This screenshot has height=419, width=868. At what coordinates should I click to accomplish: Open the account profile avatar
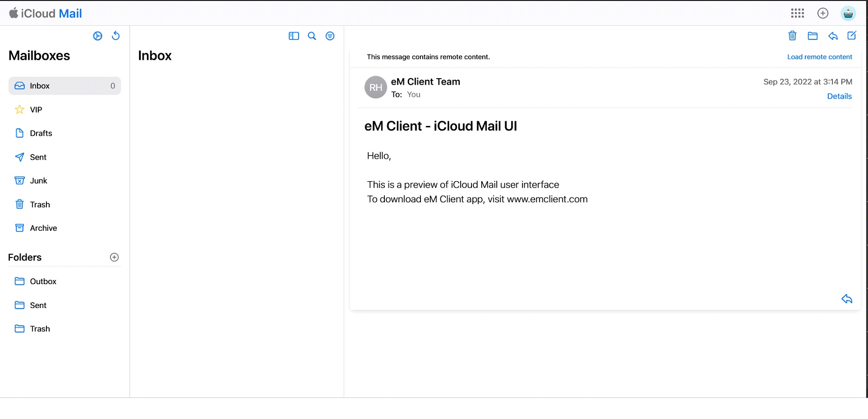[848, 13]
